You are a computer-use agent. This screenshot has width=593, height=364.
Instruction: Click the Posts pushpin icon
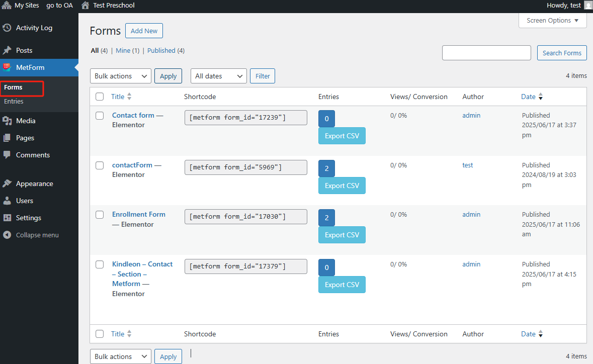(x=7, y=50)
